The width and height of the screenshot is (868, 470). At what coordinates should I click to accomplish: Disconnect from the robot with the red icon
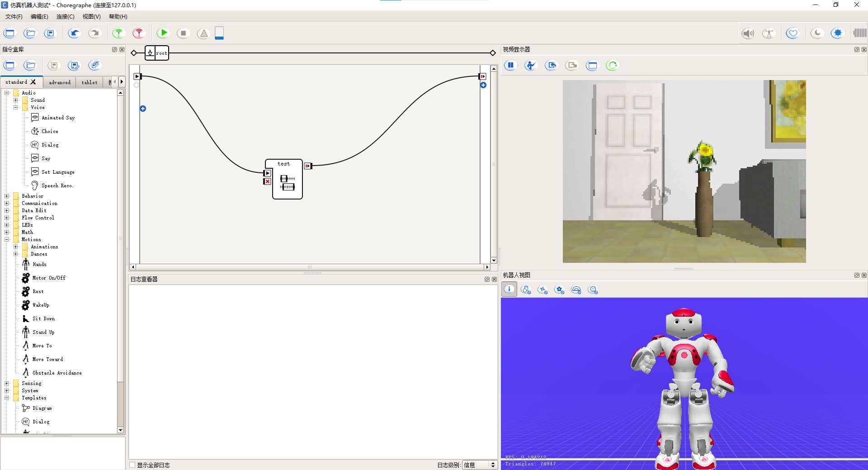[x=138, y=33]
